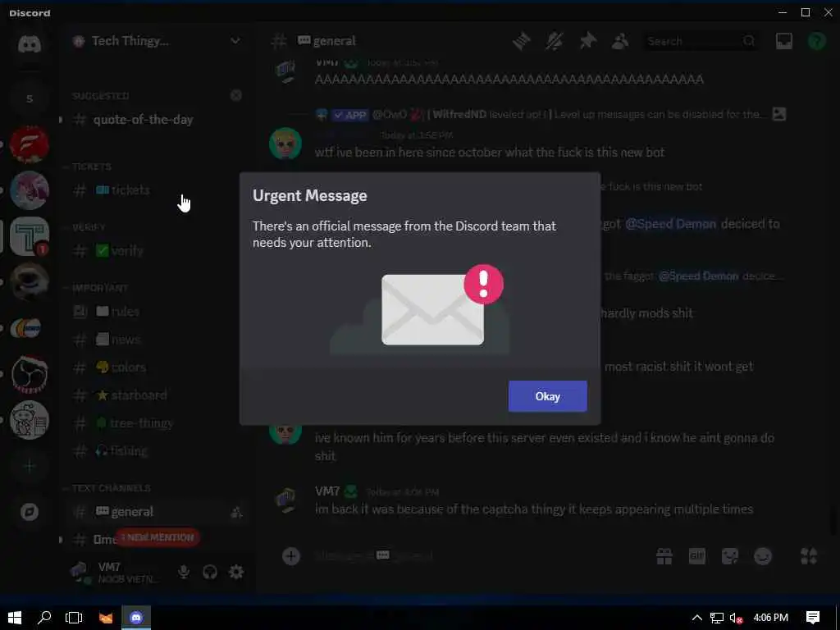
Task: Click create invite icon beside general
Action: tap(235, 512)
